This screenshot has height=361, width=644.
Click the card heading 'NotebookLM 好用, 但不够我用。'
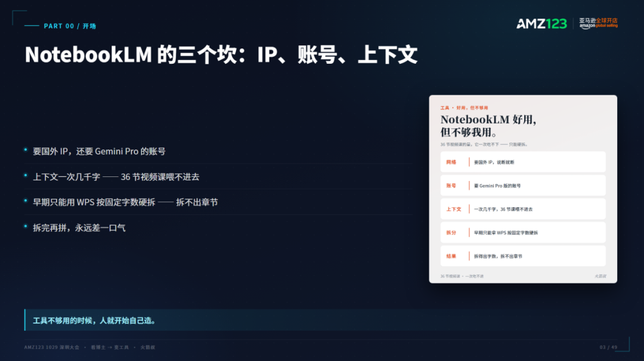(x=488, y=126)
